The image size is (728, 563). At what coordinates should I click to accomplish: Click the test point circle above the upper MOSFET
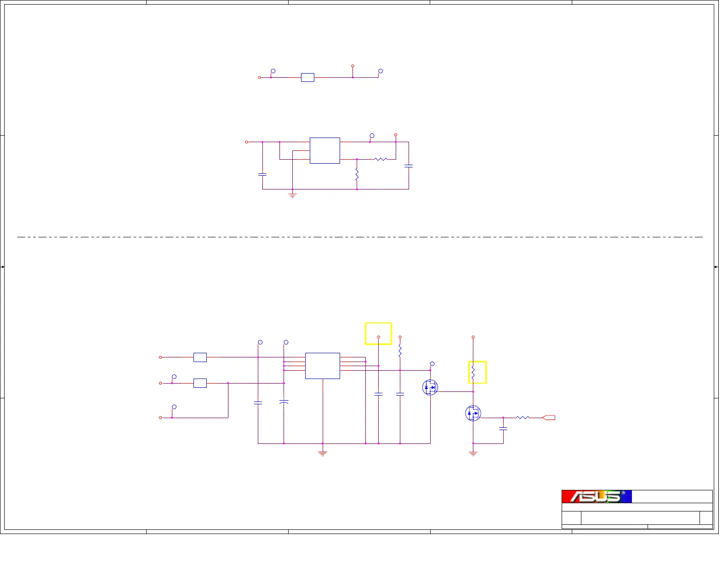432,364
